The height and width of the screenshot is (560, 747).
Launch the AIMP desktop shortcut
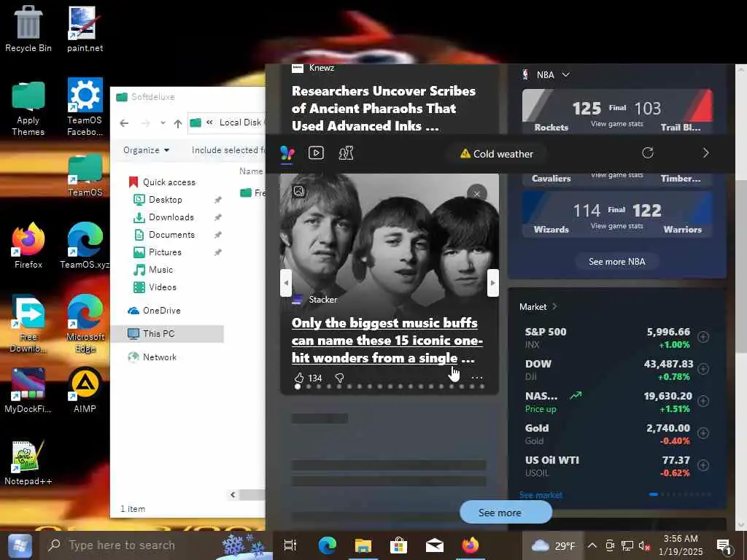pyautogui.click(x=85, y=391)
